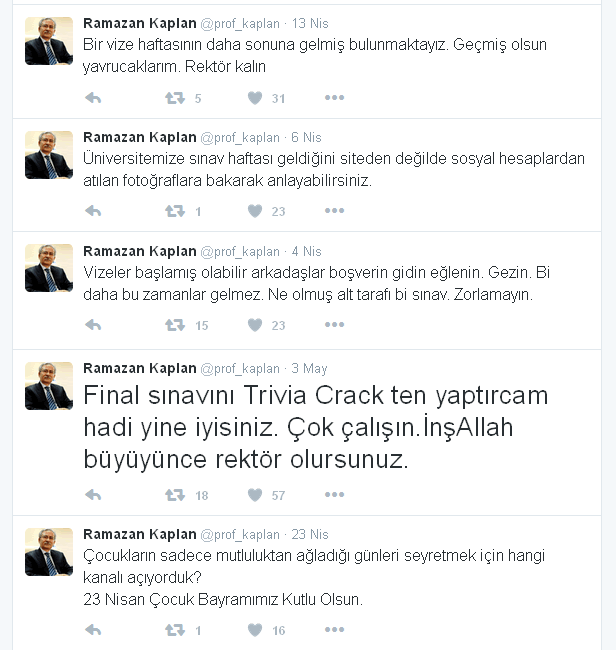616x650 pixels.
Task: Retweet the 4 Nis tweet with 15 retweets
Action: tap(175, 325)
